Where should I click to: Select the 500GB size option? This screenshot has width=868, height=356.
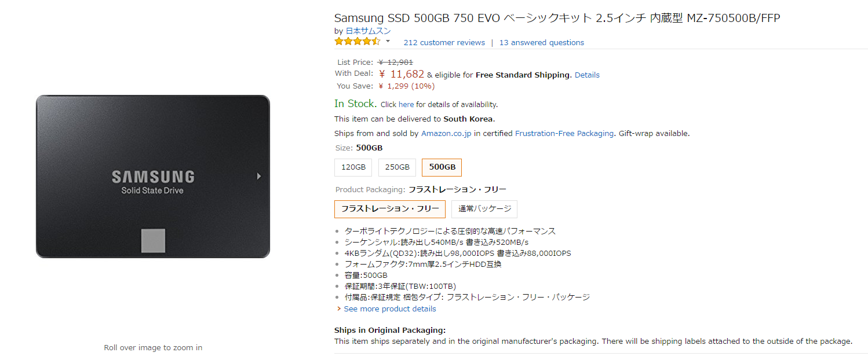coord(442,167)
